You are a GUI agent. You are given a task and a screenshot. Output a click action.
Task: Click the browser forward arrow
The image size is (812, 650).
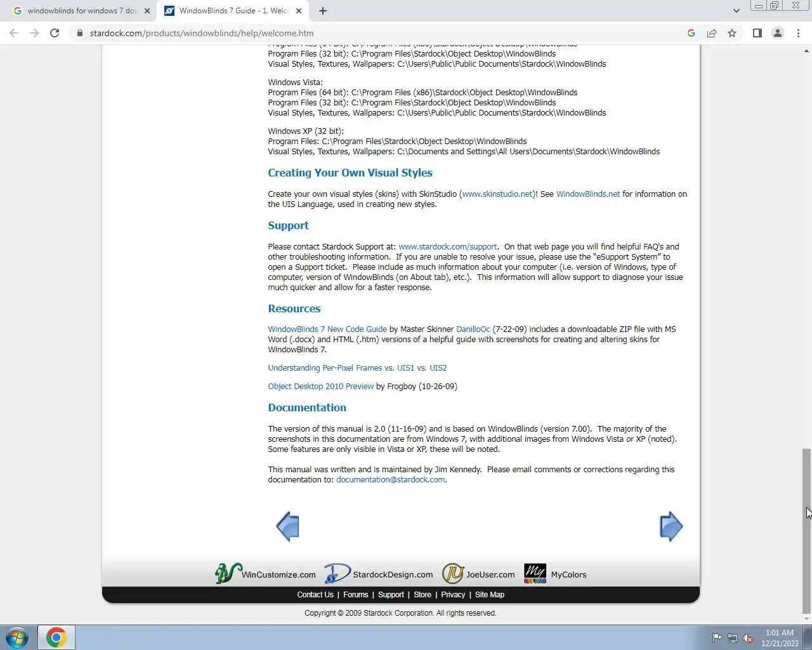(x=34, y=33)
